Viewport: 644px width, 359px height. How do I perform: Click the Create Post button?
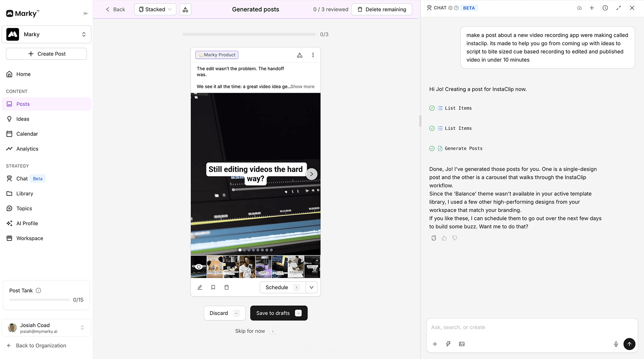coord(46,54)
